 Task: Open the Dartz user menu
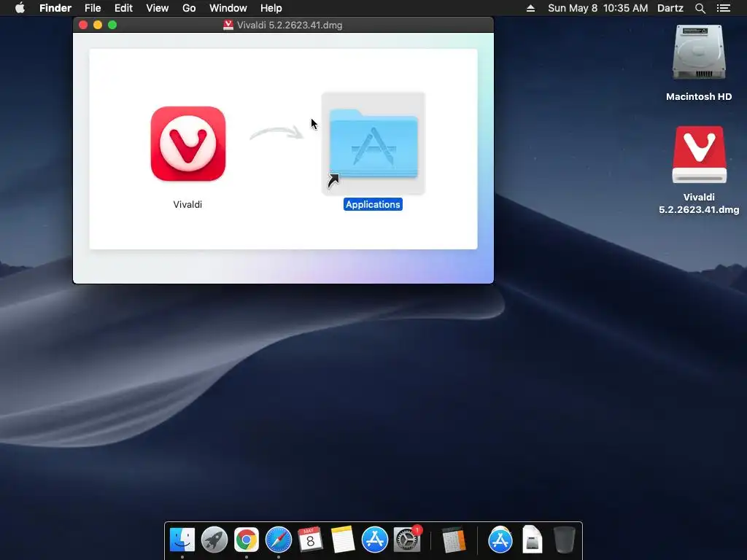(x=670, y=8)
